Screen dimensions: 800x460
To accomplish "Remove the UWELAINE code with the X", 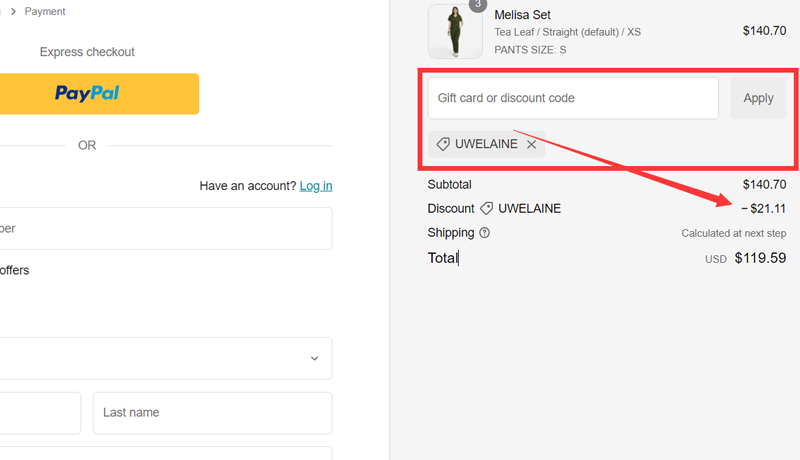I will tap(532, 144).
